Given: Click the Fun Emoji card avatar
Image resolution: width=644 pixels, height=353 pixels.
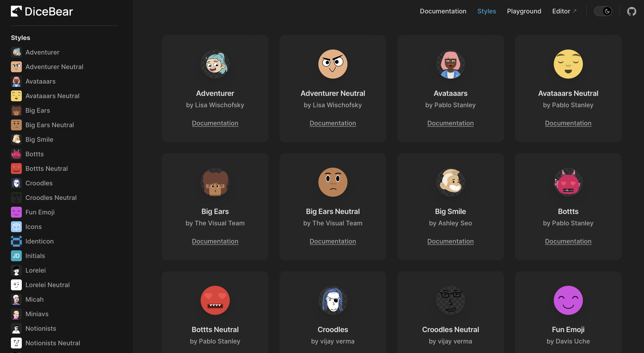Looking at the screenshot, I should point(568,300).
